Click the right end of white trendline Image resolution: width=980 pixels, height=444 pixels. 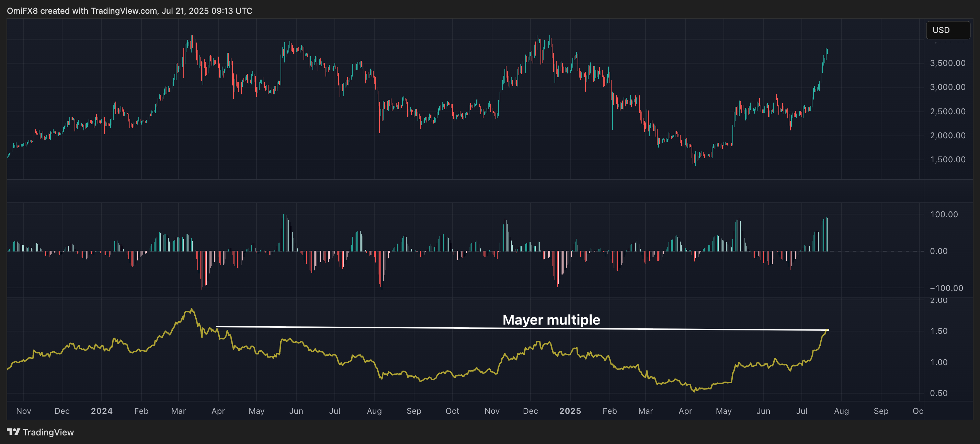click(x=828, y=330)
